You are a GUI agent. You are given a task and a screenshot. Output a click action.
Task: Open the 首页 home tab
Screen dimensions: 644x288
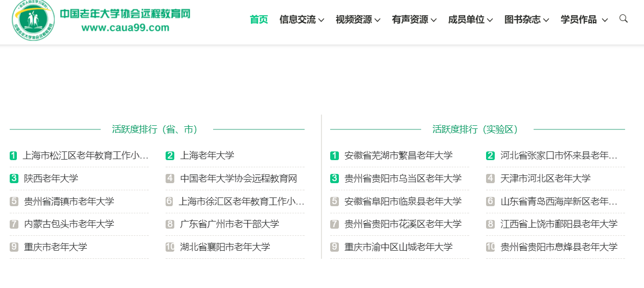pyautogui.click(x=259, y=19)
